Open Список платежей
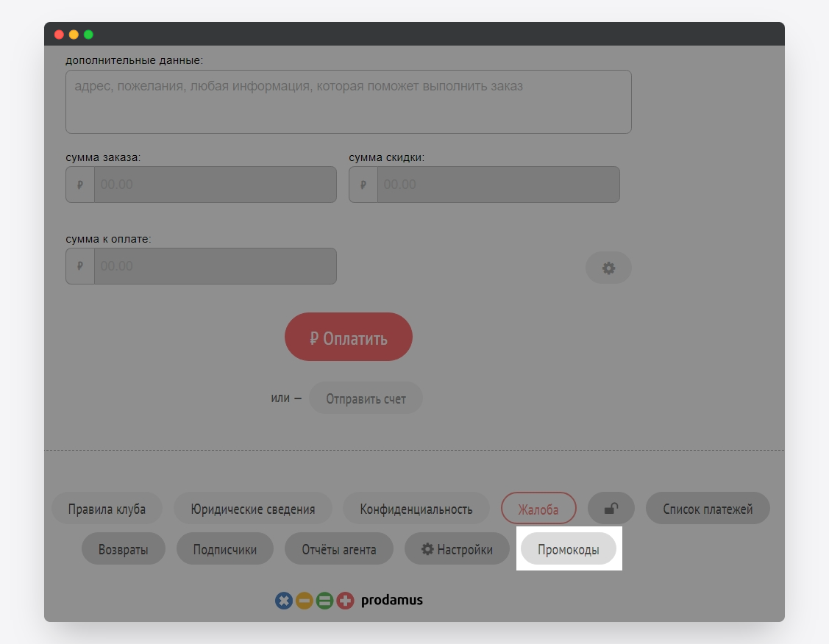Screen dimensions: 829x644 click(707, 509)
